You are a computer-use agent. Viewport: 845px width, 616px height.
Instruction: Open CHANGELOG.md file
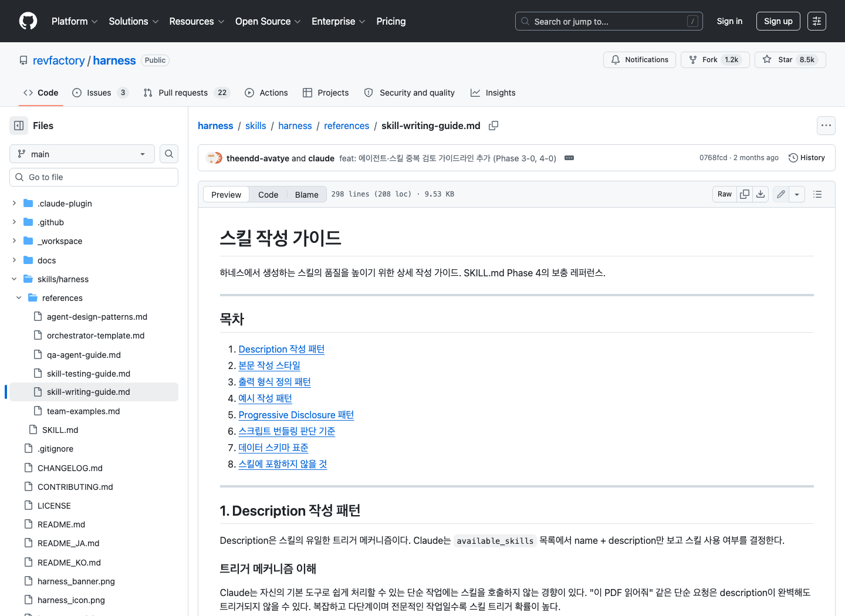(x=70, y=468)
